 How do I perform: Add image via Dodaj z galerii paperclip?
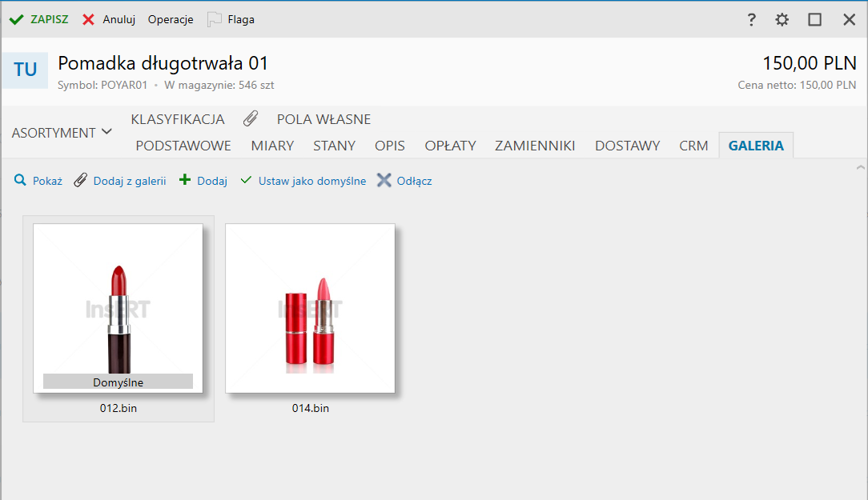click(80, 181)
